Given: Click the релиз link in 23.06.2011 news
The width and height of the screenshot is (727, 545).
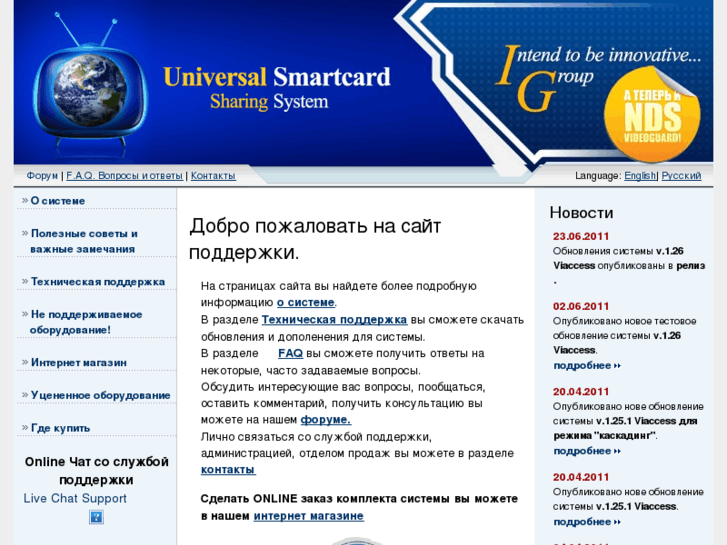Looking at the screenshot, I should click(x=690, y=266).
